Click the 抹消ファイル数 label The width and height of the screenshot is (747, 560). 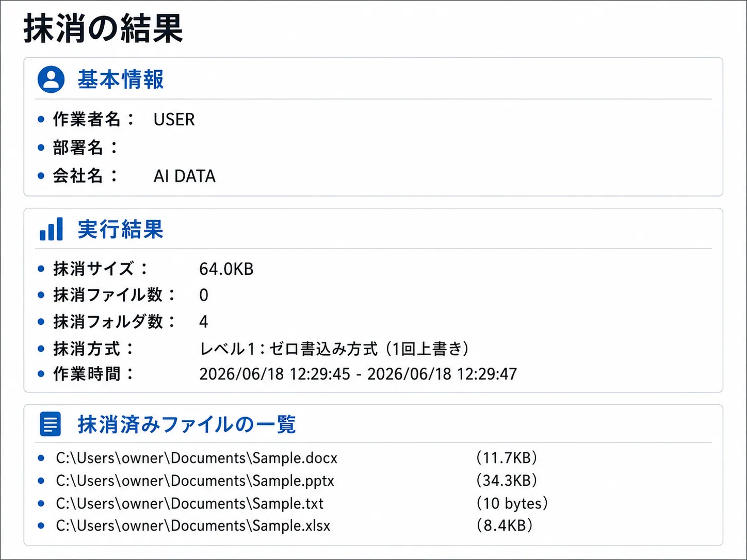point(115,295)
